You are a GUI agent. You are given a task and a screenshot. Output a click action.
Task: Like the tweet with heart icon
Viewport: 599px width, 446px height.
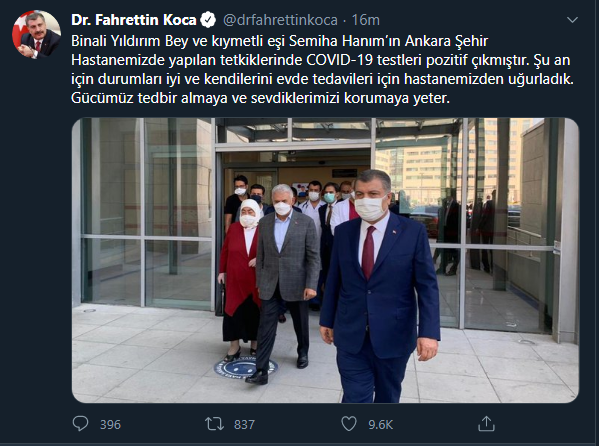pyautogui.click(x=349, y=424)
